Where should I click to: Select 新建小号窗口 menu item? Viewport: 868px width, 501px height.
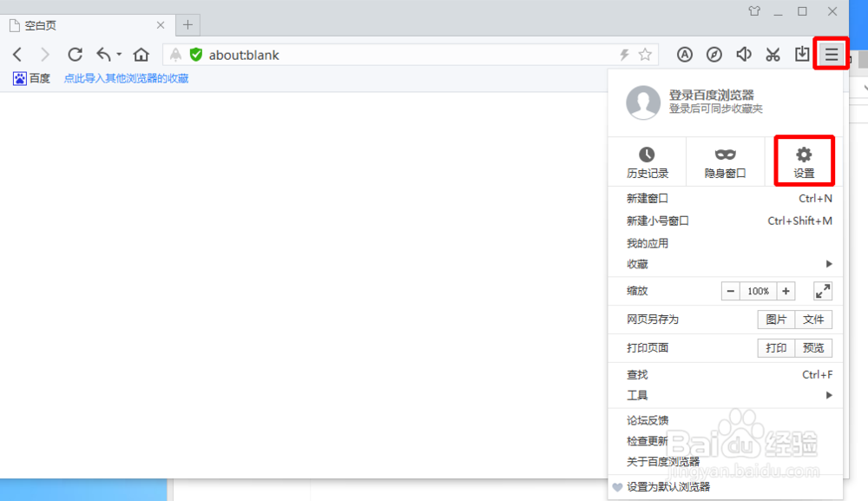click(725, 221)
